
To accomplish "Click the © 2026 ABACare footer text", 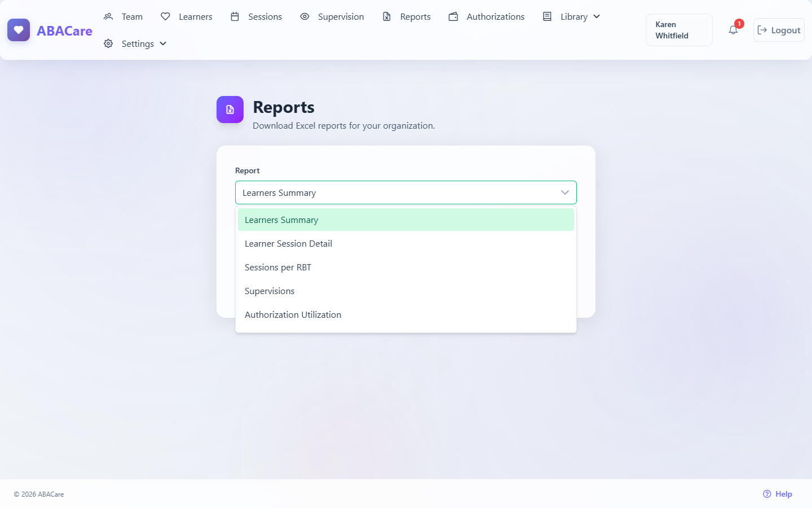I will pos(39,494).
